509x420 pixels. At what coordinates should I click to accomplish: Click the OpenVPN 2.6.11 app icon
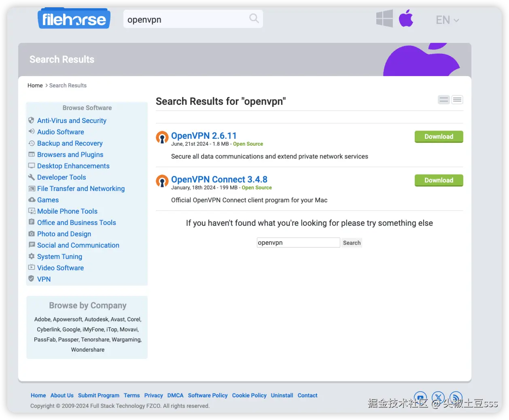[162, 137]
